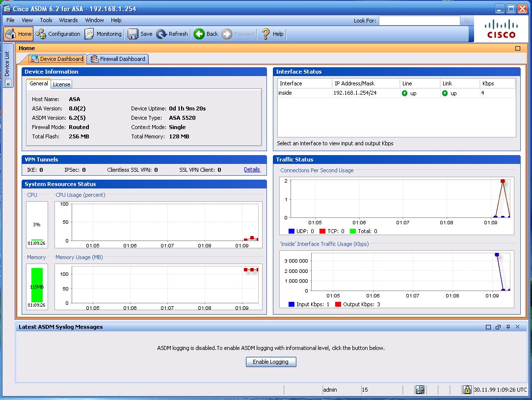Image resolution: width=532 pixels, height=400 pixels.
Task: Click the CPU 3% gauge
Action: pos(37,225)
